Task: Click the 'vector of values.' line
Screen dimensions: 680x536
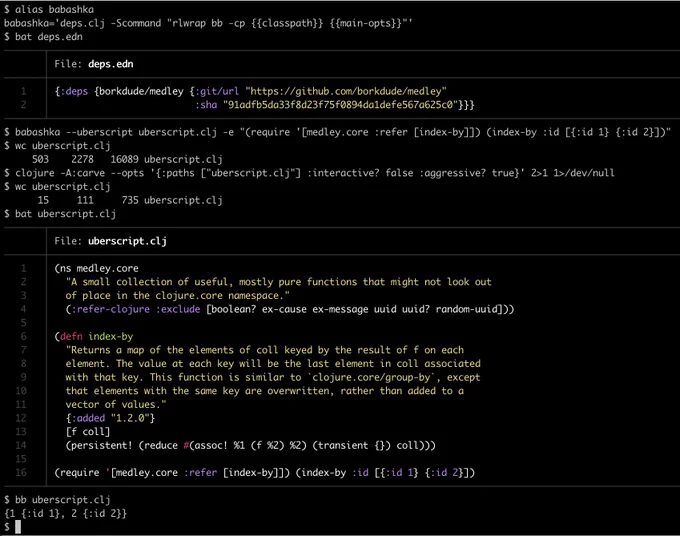Action: pyautogui.click(x=116, y=404)
